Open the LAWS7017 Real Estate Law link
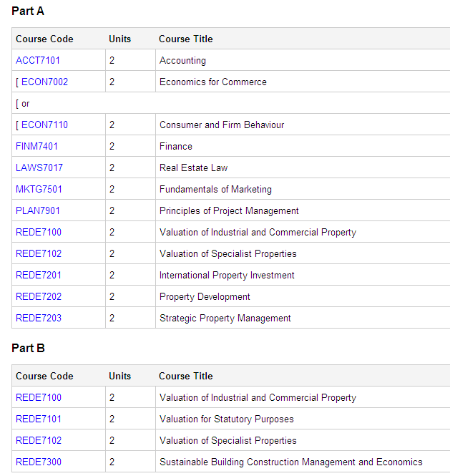This screenshot has width=450, height=476. point(39,168)
